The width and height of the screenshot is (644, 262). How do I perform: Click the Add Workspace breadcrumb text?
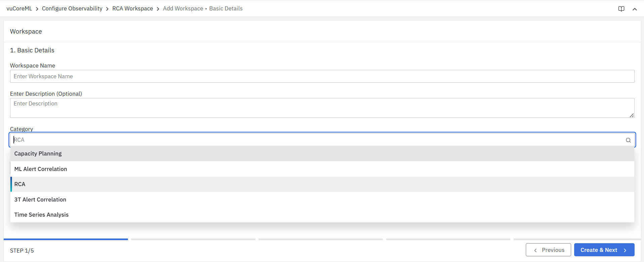point(183,8)
